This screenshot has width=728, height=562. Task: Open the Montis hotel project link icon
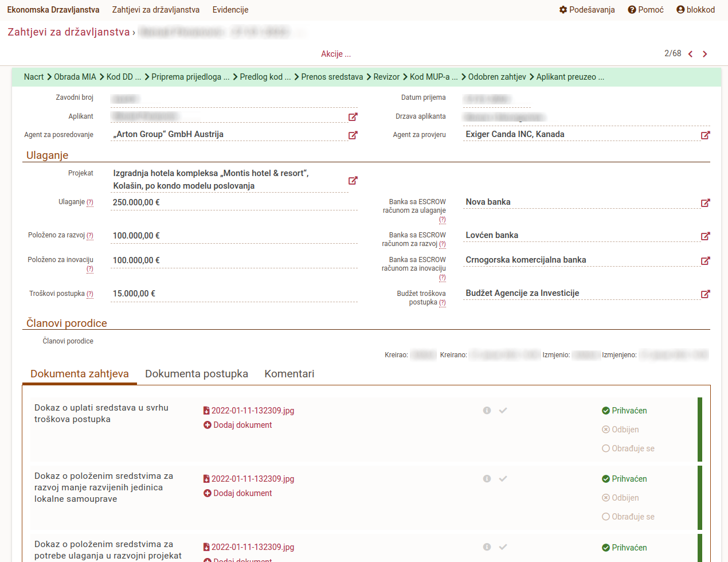click(x=353, y=181)
